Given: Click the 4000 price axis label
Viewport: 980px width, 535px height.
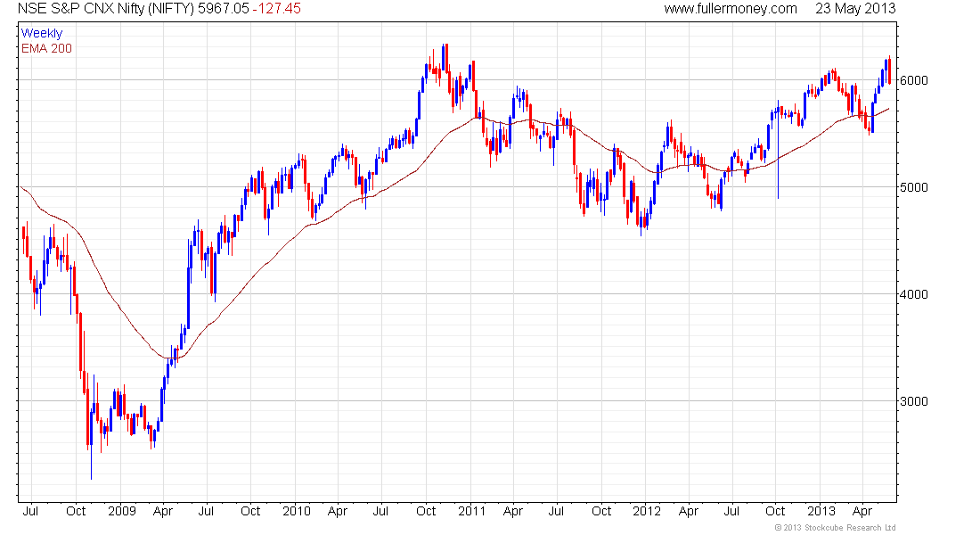Looking at the screenshot, I should (914, 294).
